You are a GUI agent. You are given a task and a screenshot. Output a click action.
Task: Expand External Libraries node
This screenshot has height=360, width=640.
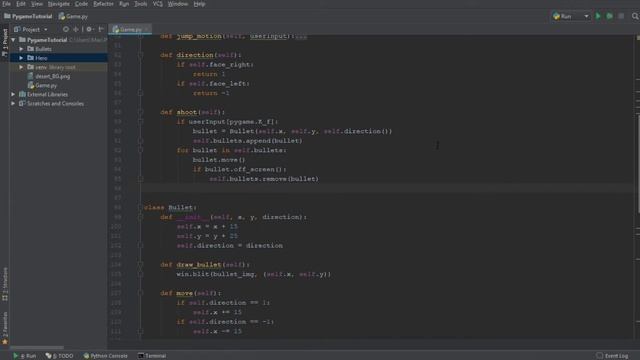pos(13,94)
